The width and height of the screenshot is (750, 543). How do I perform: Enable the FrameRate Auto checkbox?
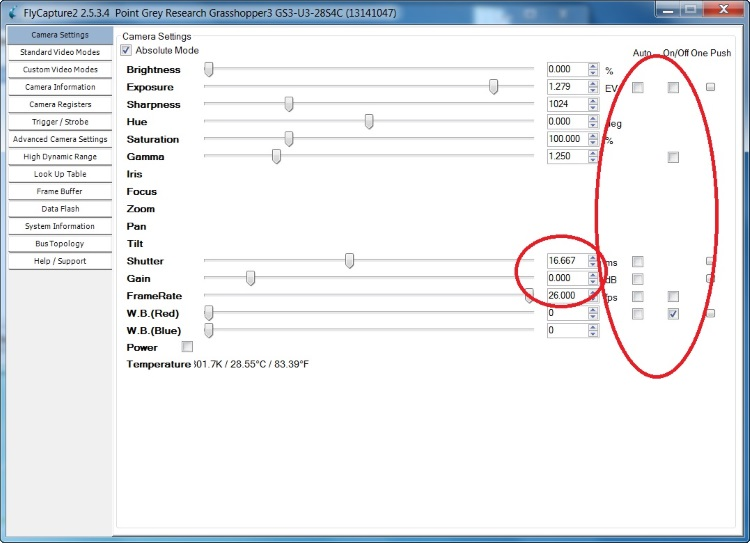638,297
